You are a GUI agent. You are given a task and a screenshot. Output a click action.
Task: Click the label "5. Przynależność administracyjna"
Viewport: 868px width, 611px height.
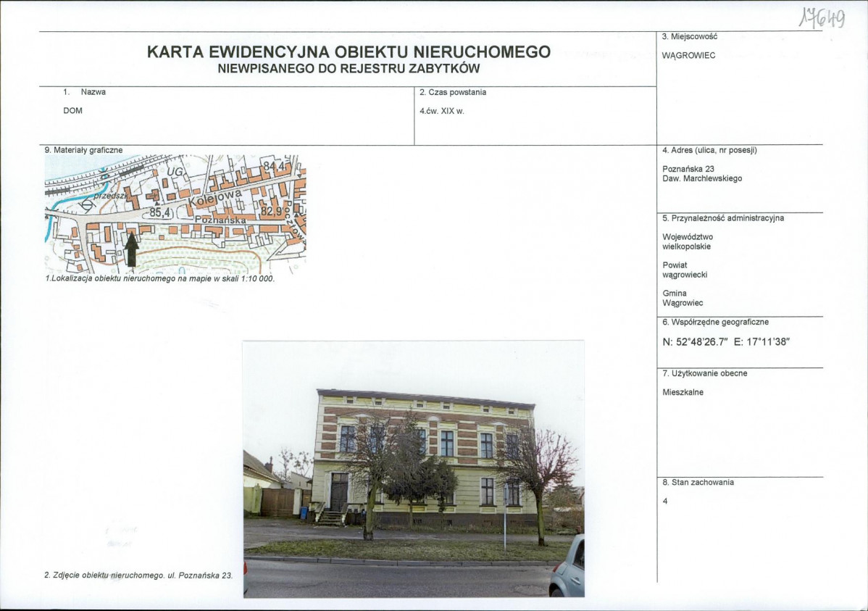723,218
